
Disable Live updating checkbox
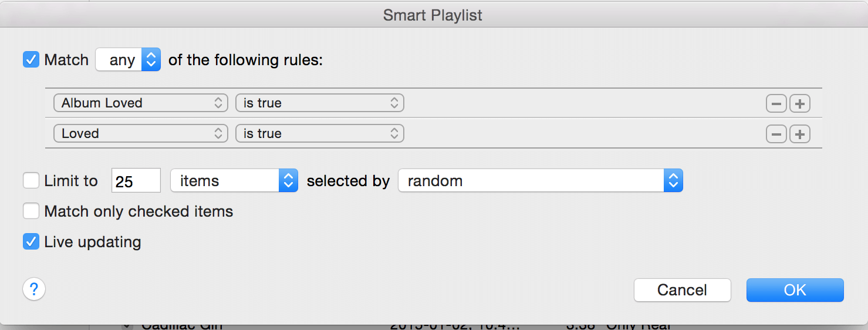[31, 241]
